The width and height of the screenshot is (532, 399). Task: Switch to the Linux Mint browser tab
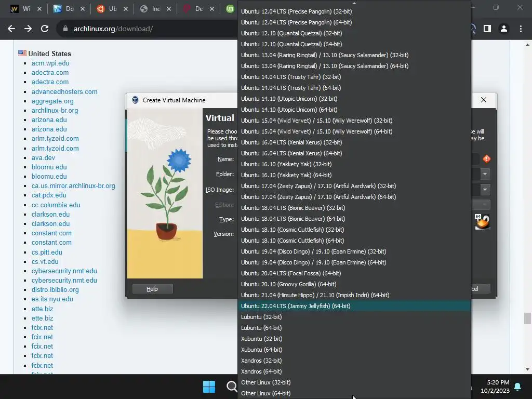230,9
